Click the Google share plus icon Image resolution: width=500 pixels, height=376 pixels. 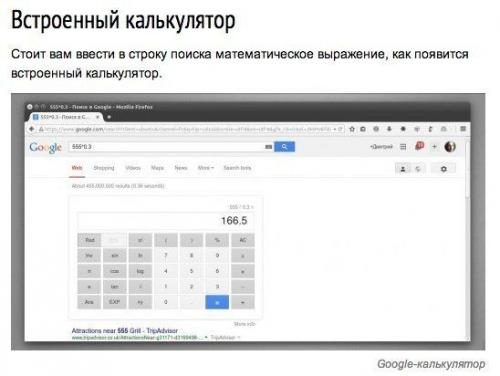point(434,147)
